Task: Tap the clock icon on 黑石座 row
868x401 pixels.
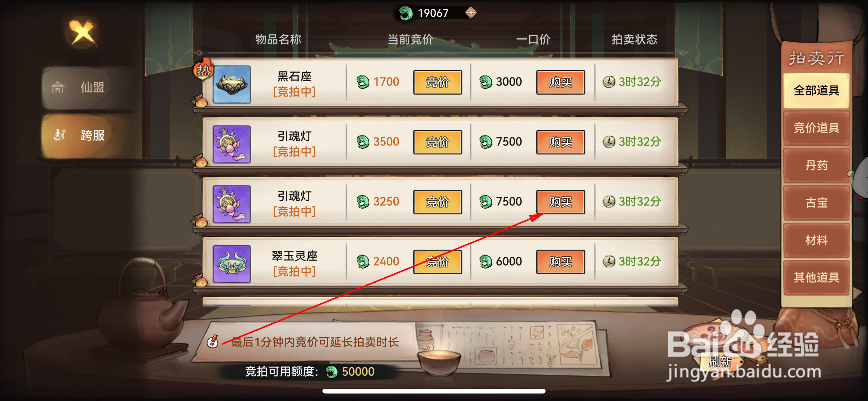Action: (x=609, y=82)
